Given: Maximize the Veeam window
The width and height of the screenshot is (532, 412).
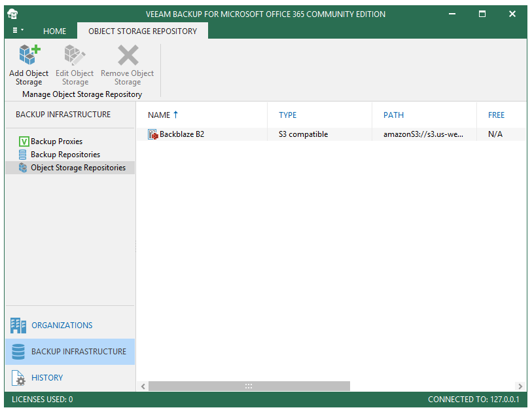Looking at the screenshot, I should point(482,14).
